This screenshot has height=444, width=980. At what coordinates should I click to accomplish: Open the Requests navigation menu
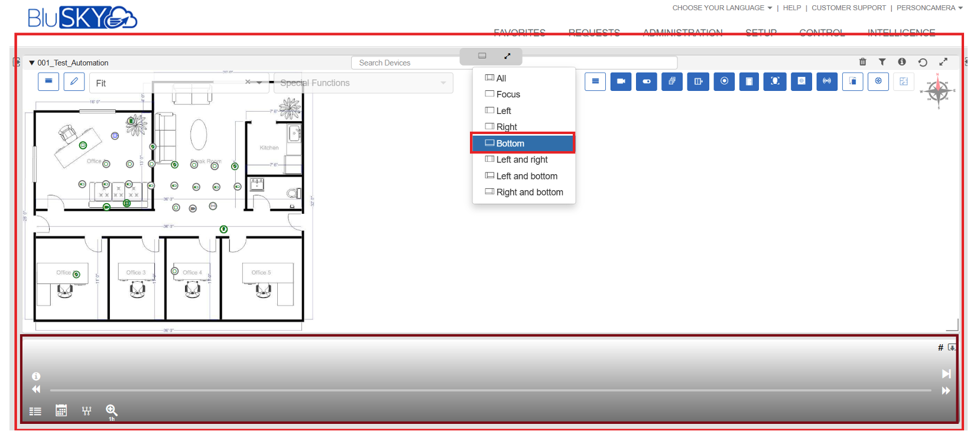(x=594, y=32)
